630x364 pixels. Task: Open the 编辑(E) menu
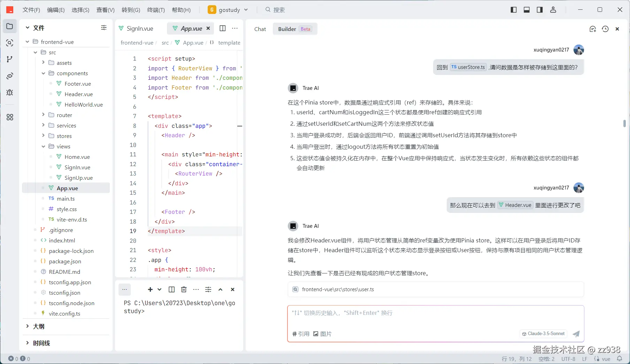[56, 10]
